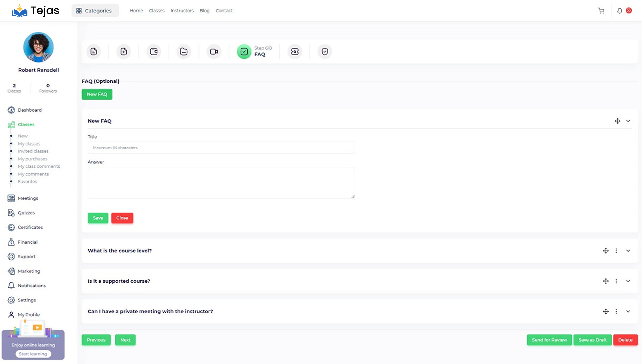Click Send for Review button
The image size is (642, 364).
[549, 340]
